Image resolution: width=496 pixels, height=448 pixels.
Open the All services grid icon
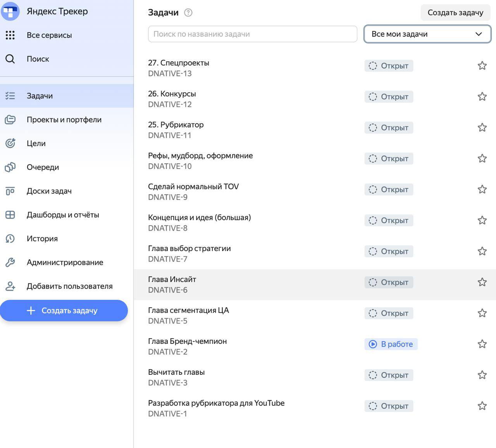coord(10,35)
